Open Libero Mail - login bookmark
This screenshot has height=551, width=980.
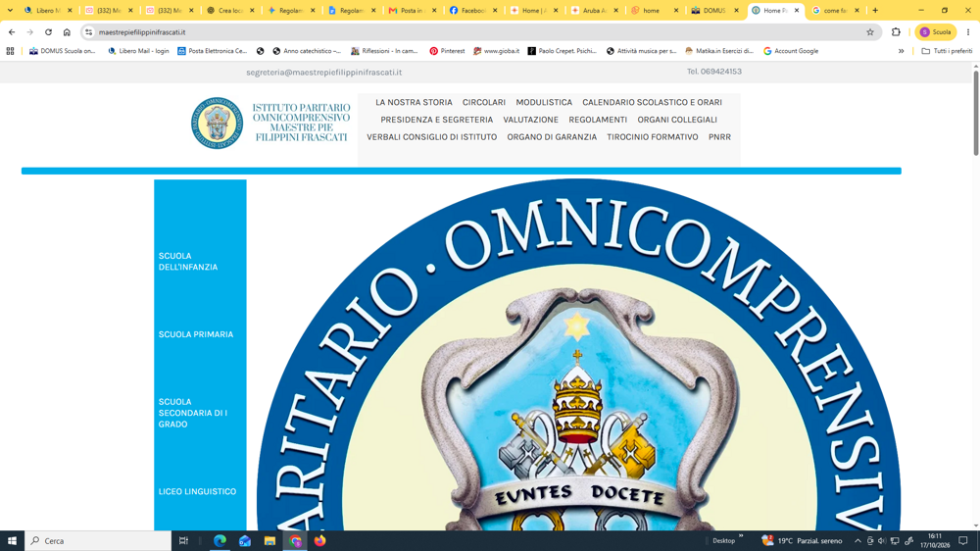pos(138,51)
